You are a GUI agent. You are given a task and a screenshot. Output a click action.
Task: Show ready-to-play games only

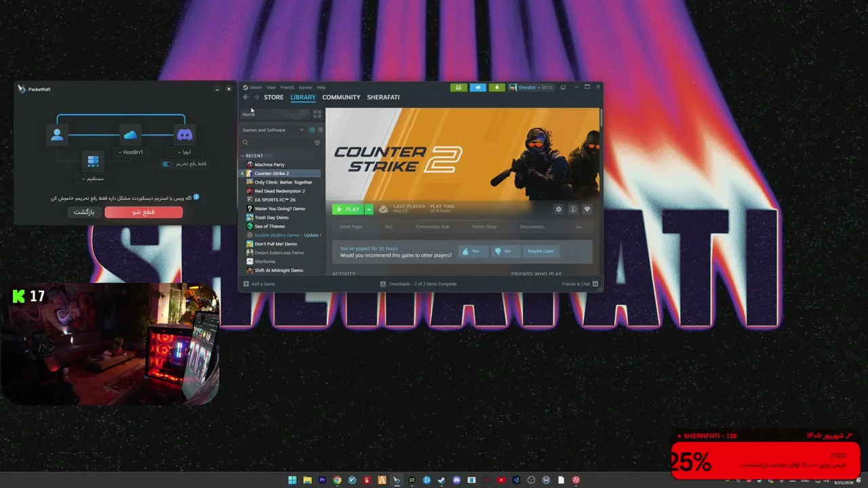[321, 130]
